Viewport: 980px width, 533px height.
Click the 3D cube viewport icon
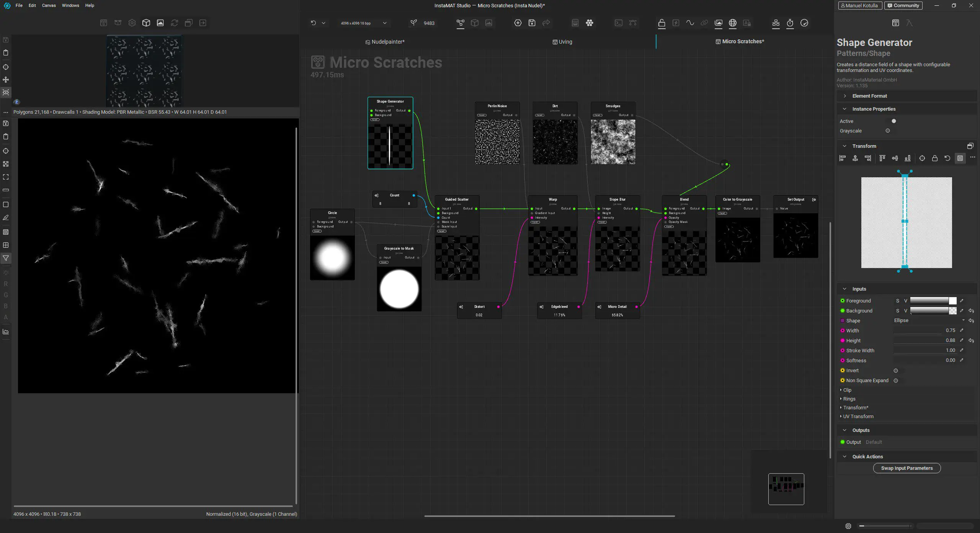tap(146, 23)
